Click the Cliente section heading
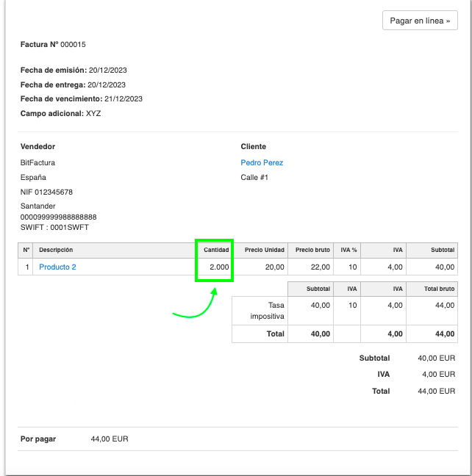472x476 pixels. tap(253, 146)
